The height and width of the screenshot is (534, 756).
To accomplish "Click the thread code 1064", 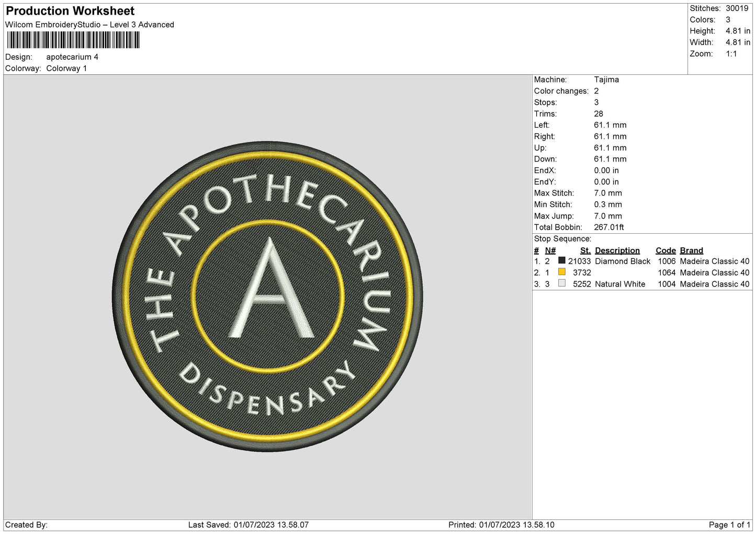I will [x=667, y=272].
